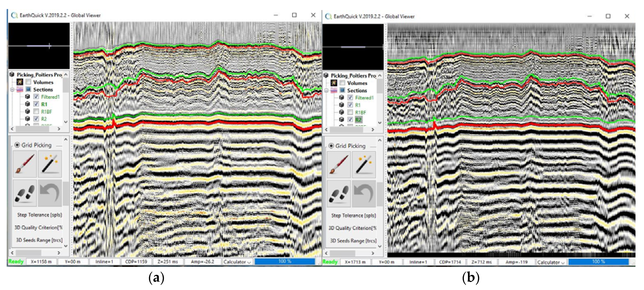This screenshot has height=290, width=644.
Task: Select the magic wand tool in right window
Action: point(364,165)
